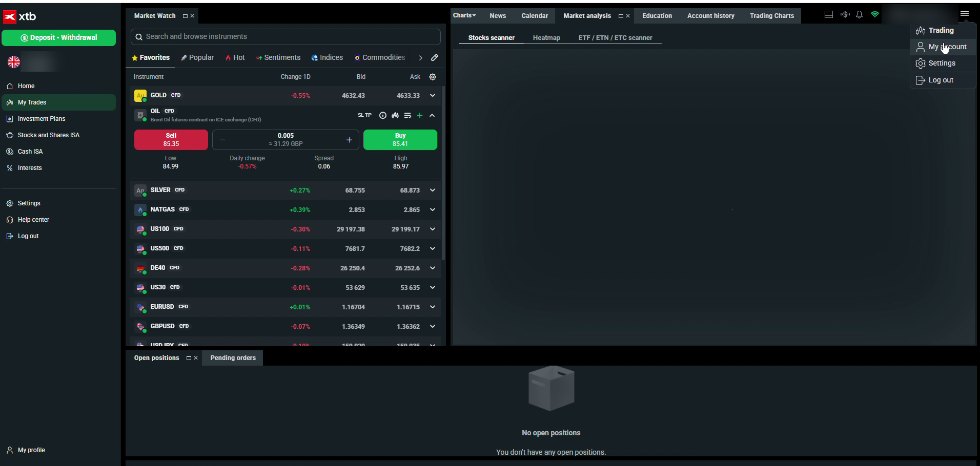
Task: Click the dollar price alerts icon
Action: coord(845,15)
